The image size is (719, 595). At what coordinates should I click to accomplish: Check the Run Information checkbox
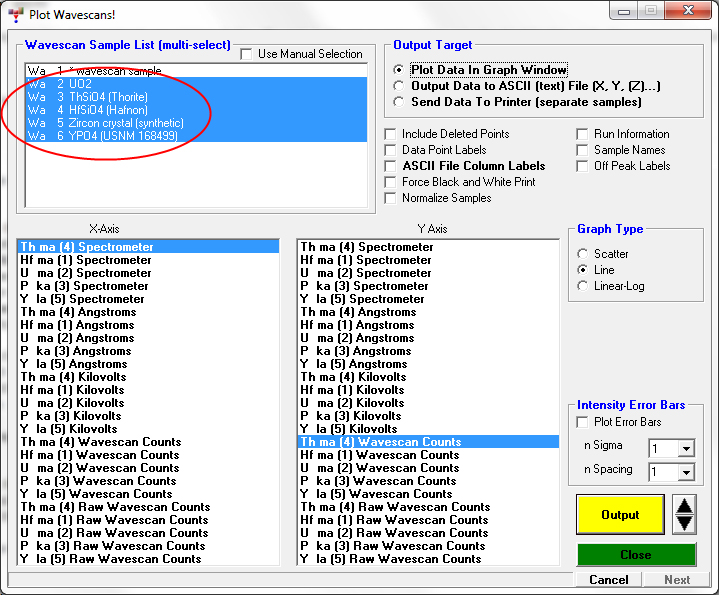click(584, 134)
